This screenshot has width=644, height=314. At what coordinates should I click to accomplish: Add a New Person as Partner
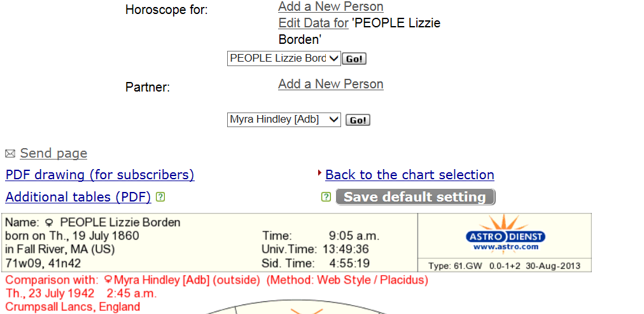331,84
